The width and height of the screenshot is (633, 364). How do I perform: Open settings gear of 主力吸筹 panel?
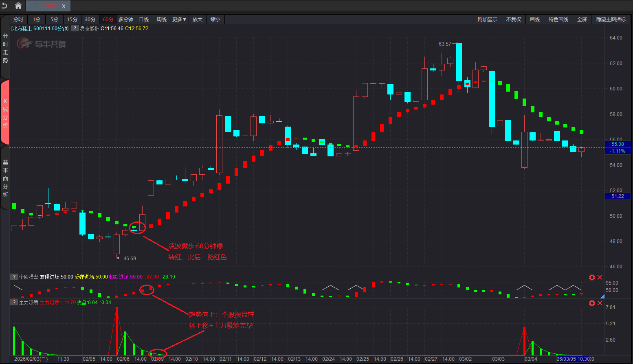(592, 303)
